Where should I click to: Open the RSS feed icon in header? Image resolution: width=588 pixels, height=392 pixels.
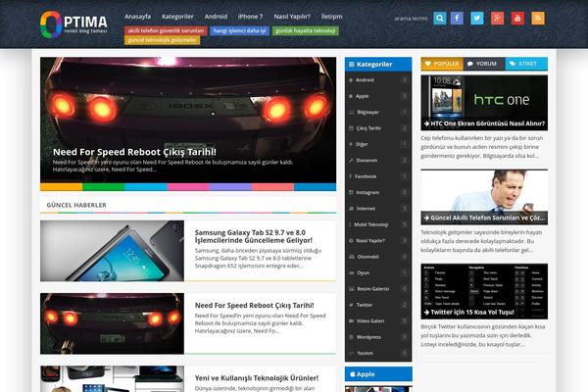[538, 18]
